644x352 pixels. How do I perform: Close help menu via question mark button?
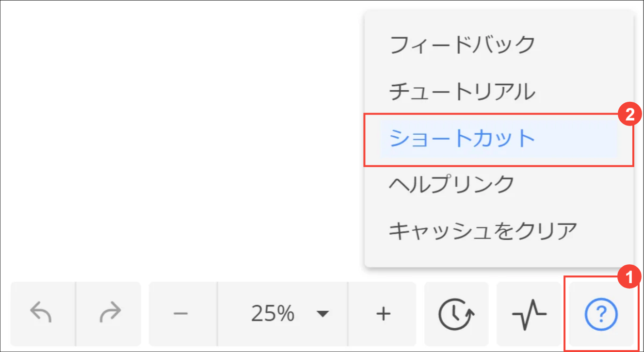pos(601,315)
